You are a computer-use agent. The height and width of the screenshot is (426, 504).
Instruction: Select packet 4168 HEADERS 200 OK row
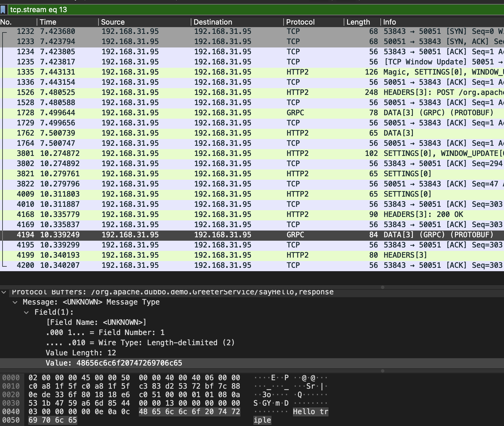(x=252, y=214)
